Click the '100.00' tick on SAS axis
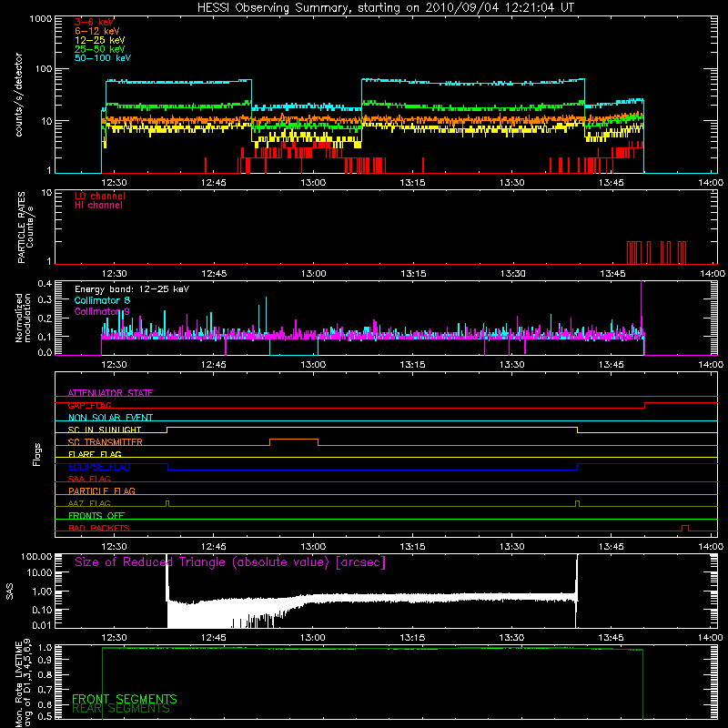The height and width of the screenshot is (728, 728). [x=36, y=556]
